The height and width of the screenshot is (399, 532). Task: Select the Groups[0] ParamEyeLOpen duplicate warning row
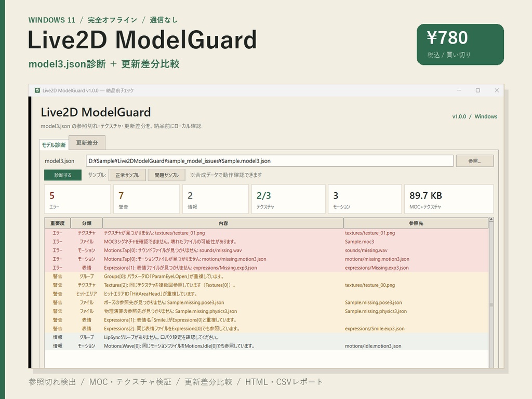[x=267, y=276]
